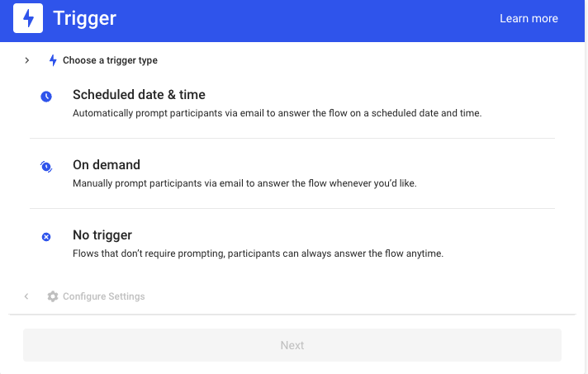This screenshot has height=374, width=588.
Task: Click the Trigger title in the header
Action: (x=85, y=18)
